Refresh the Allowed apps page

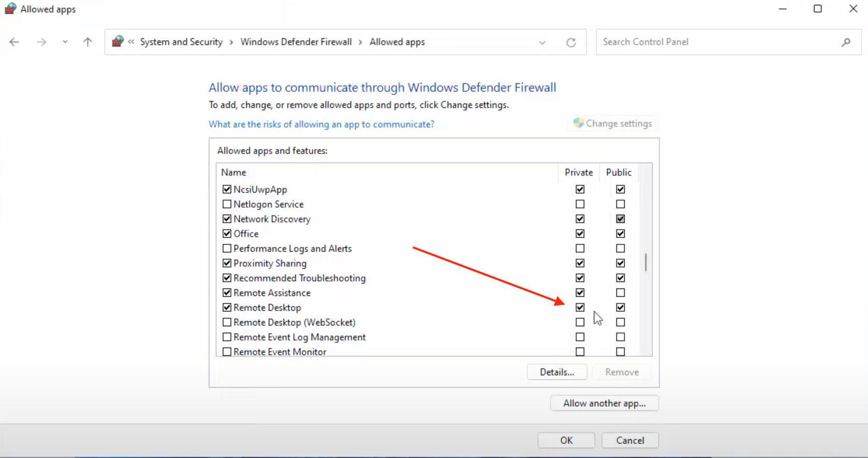tap(571, 42)
